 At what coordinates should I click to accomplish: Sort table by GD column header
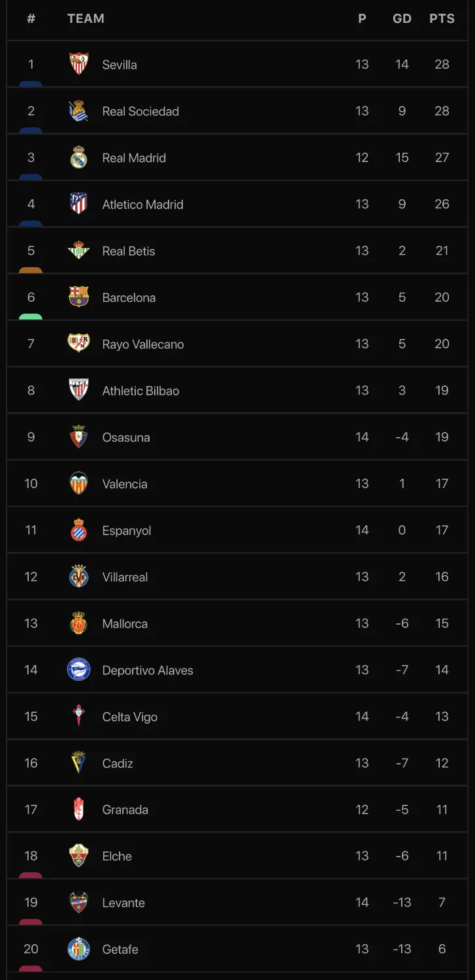[x=402, y=19]
